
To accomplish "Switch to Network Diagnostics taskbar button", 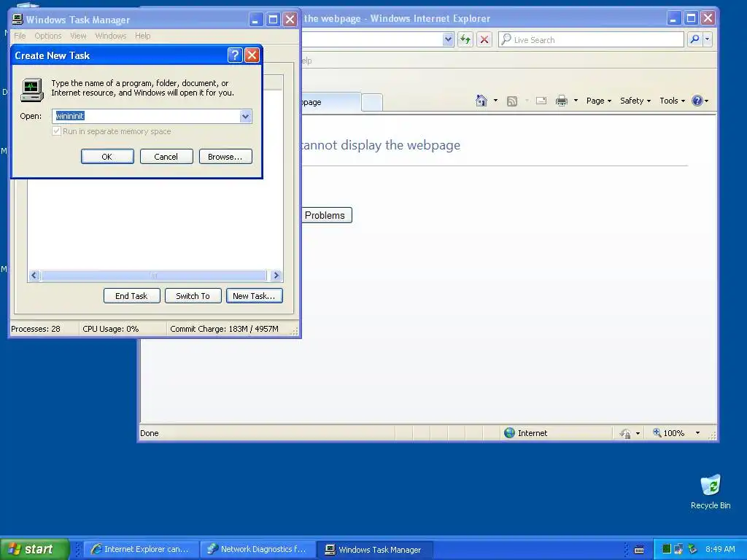I will tap(258, 549).
